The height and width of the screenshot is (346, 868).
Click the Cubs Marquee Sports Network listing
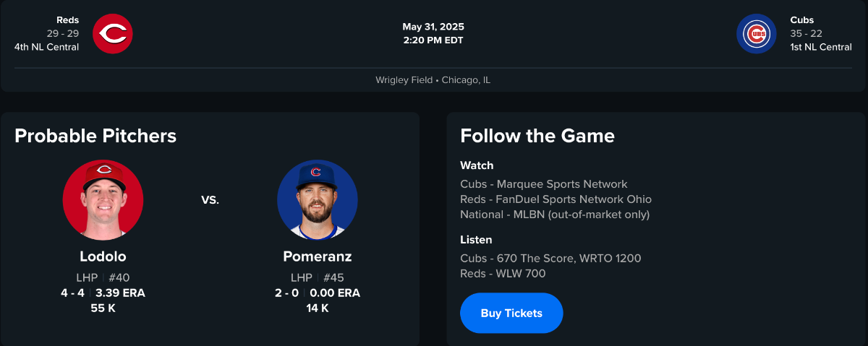(x=544, y=184)
